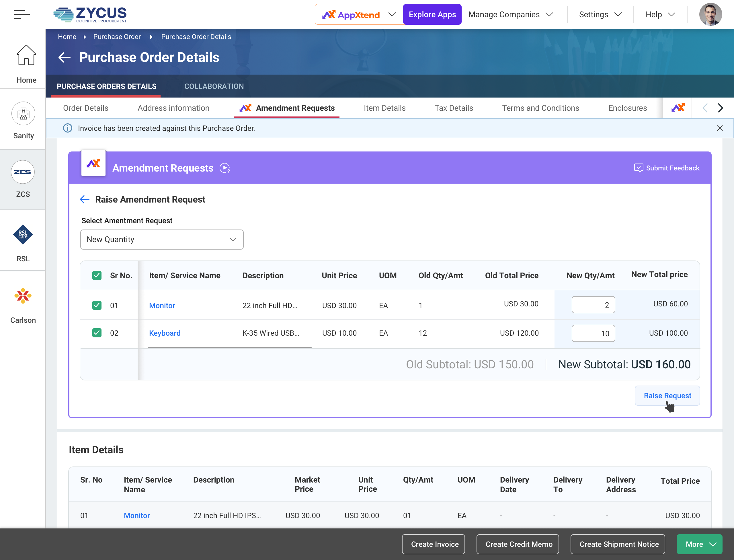
Task: Click back arrow next to Raise Amendment Request
Action: click(85, 199)
